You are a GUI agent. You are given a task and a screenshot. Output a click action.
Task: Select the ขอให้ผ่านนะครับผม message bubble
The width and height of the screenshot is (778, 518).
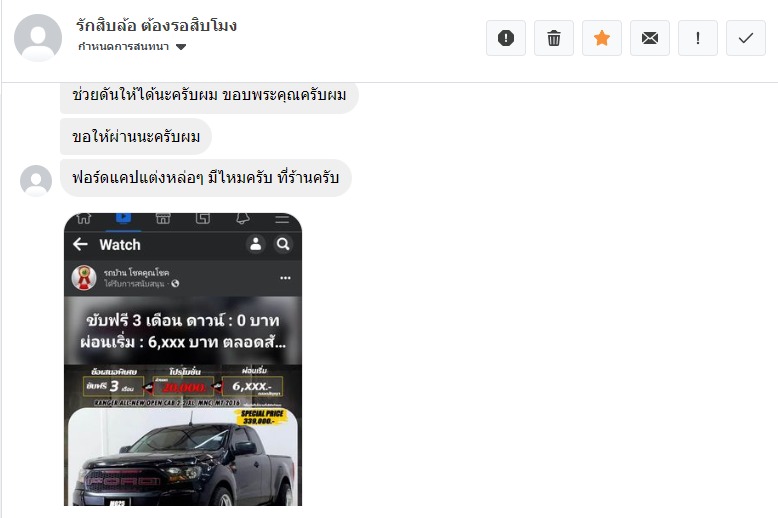tap(136, 136)
